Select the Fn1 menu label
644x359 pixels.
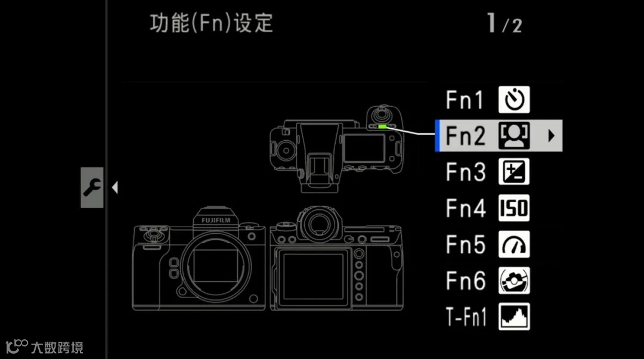tap(465, 100)
